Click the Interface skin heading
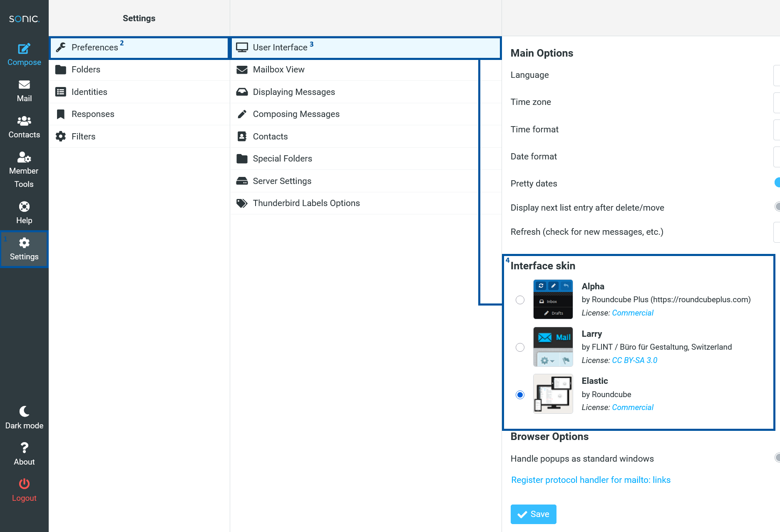 click(543, 266)
